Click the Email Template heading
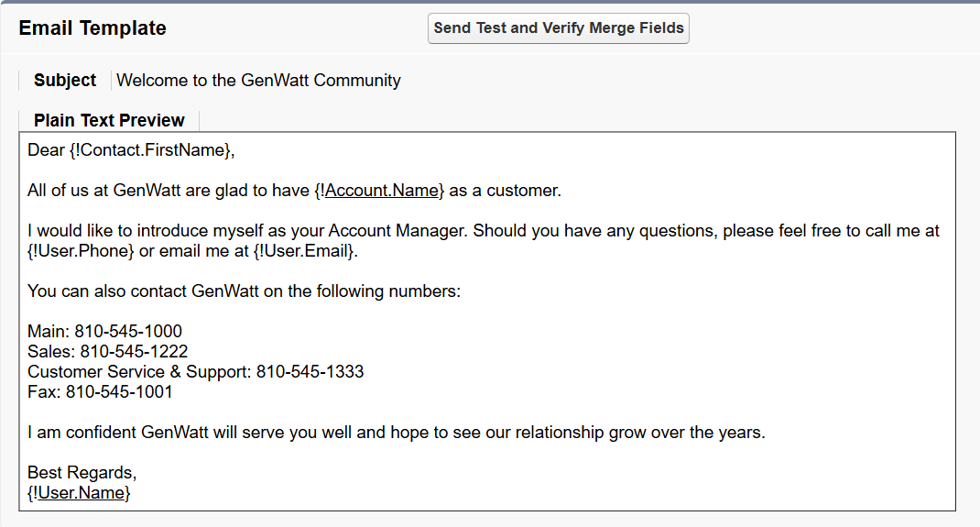Screen dimensions: 980x527 point(93,28)
